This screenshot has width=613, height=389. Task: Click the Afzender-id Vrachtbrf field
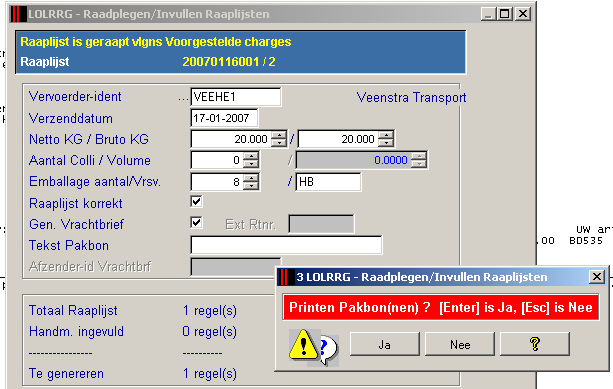[236, 266]
